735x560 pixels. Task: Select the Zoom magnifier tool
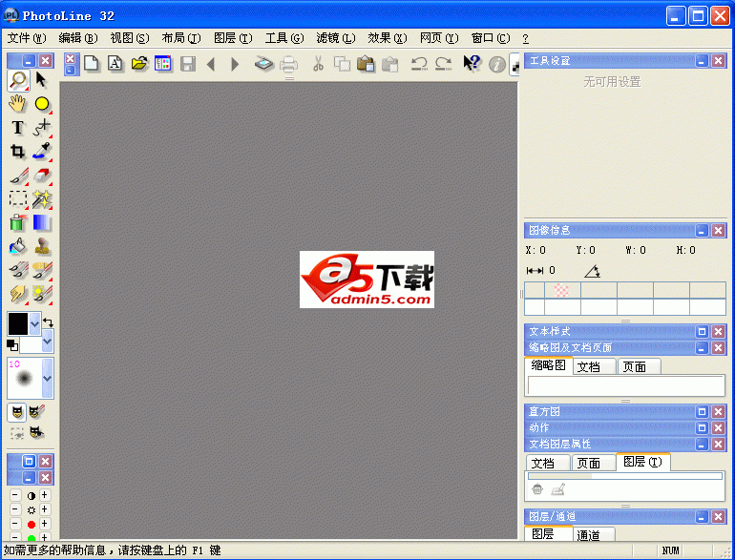tap(18, 80)
